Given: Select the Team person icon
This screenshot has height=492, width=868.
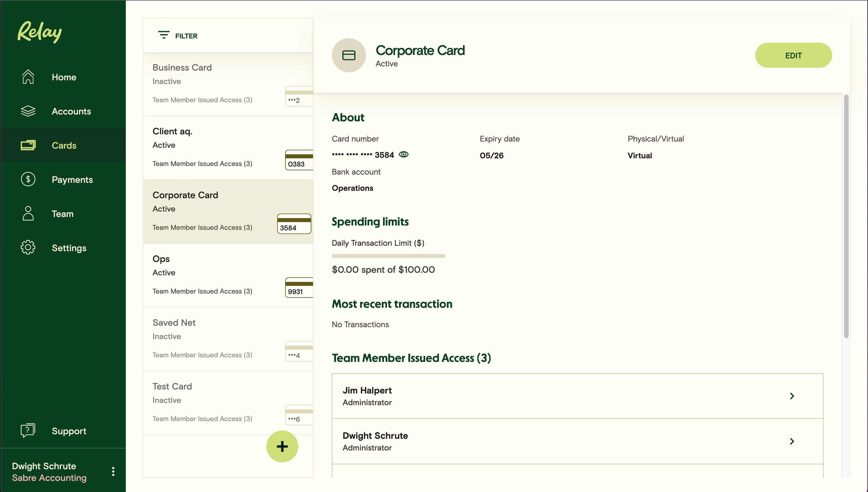Looking at the screenshot, I should [28, 214].
